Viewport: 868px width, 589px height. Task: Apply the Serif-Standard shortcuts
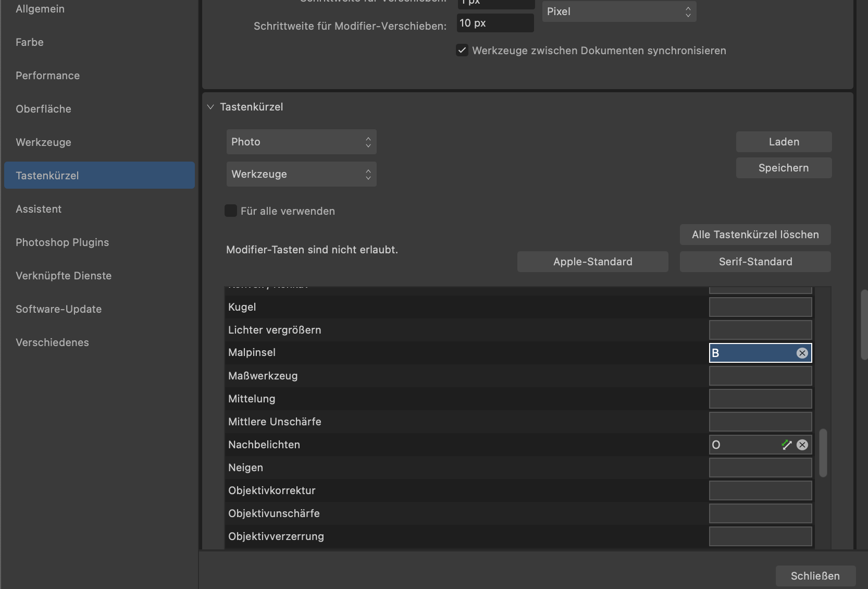(x=755, y=262)
